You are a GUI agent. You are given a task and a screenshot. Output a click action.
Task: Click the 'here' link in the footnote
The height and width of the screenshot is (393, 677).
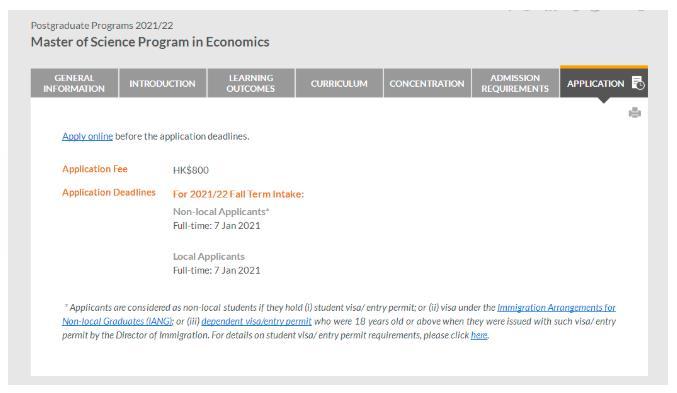pyautogui.click(x=479, y=335)
